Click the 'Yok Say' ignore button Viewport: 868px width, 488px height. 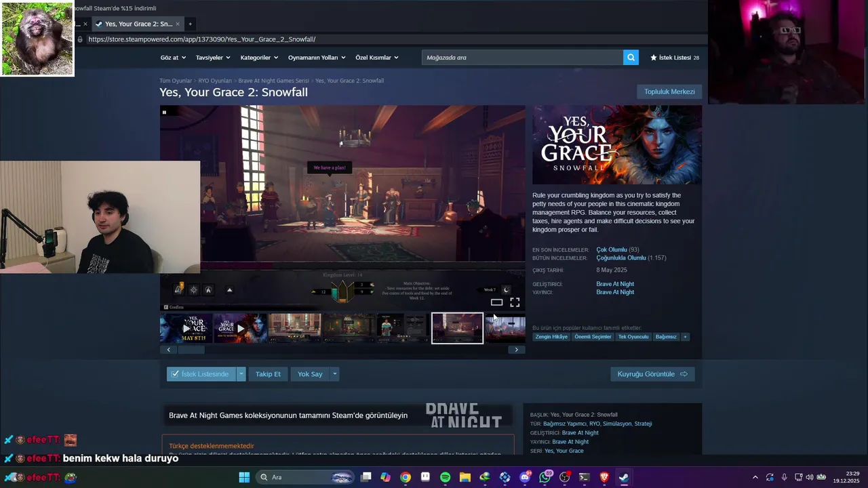310,374
